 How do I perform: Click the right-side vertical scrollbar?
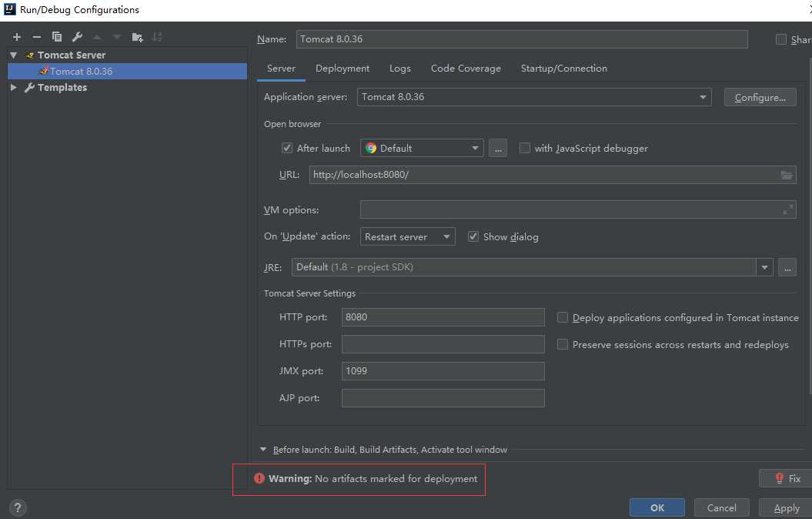[x=810, y=226]
